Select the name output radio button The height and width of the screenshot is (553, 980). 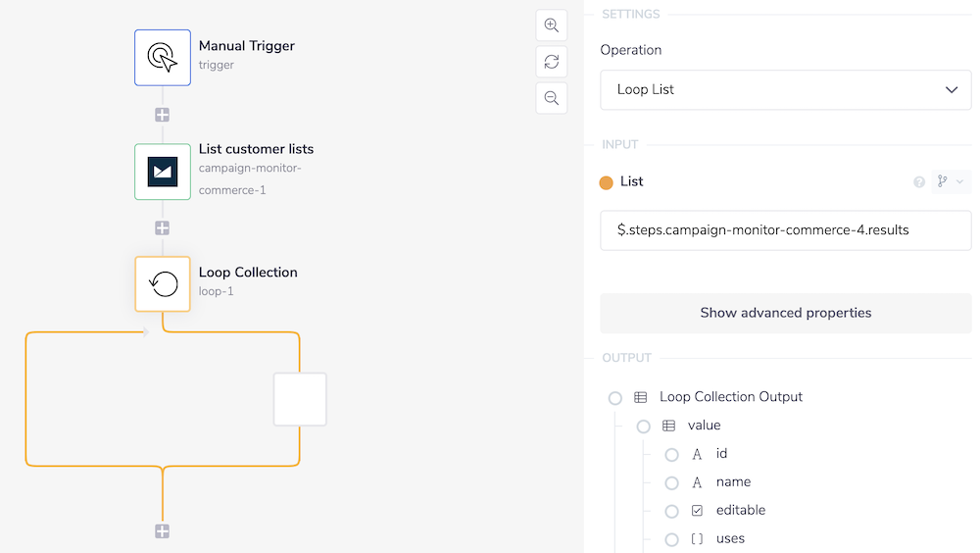(671, 483)
